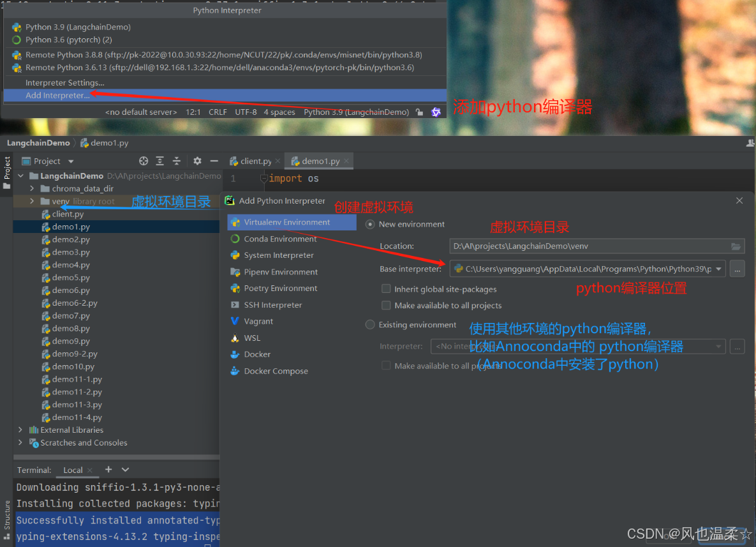The height and width of the screenshot is (547, 756).
Task: Select New environment radio button
Action: pyautogui.click(x=370, y=224)
